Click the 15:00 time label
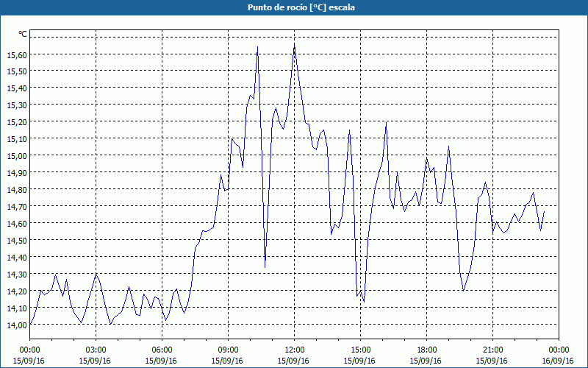Image resolution: width=588 pixels, height=368 pixels. (361, 350)
